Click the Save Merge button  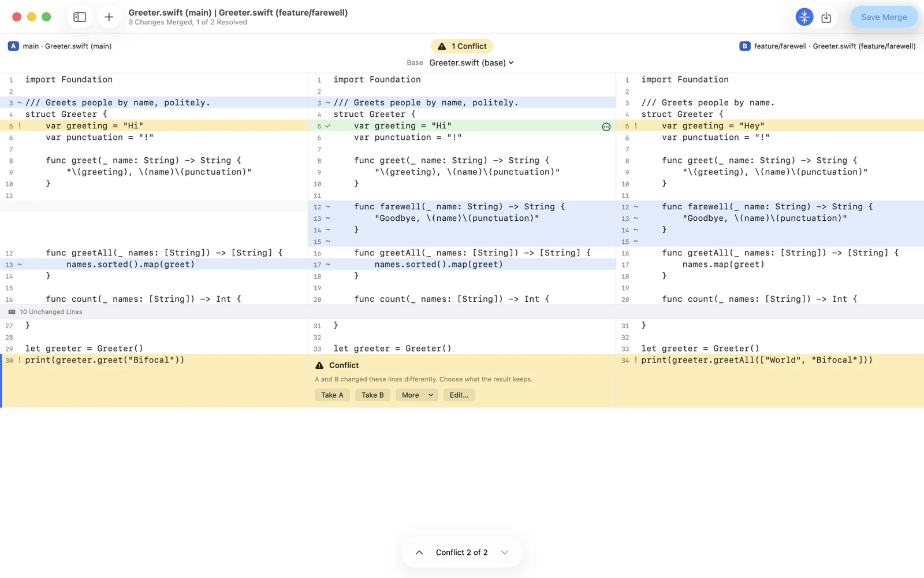click(884, 17)
